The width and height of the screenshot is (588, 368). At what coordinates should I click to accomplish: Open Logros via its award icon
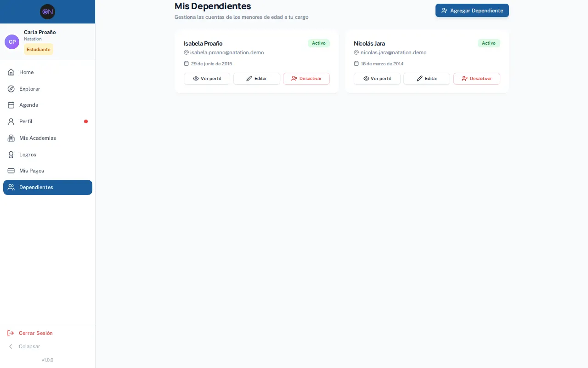click(x=11, y=155)
